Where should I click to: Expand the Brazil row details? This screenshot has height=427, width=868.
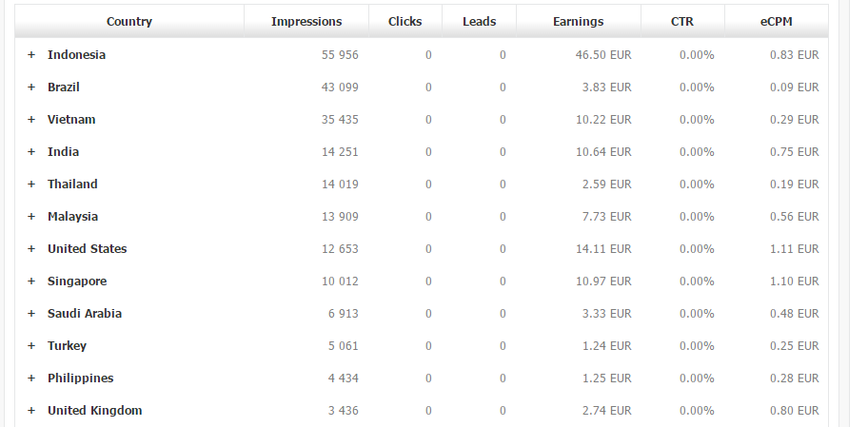coord(31,87)
